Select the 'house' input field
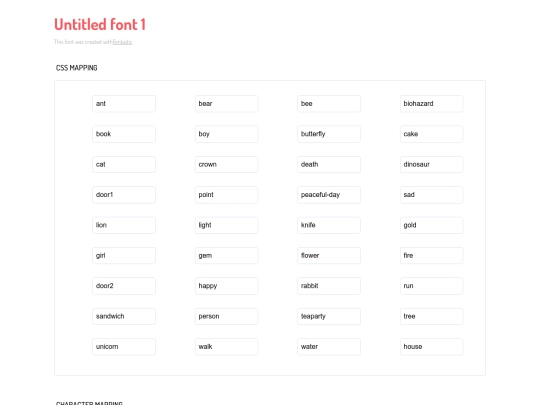Image resolution: width=540 pixels, height=405 pixels. 432,347
